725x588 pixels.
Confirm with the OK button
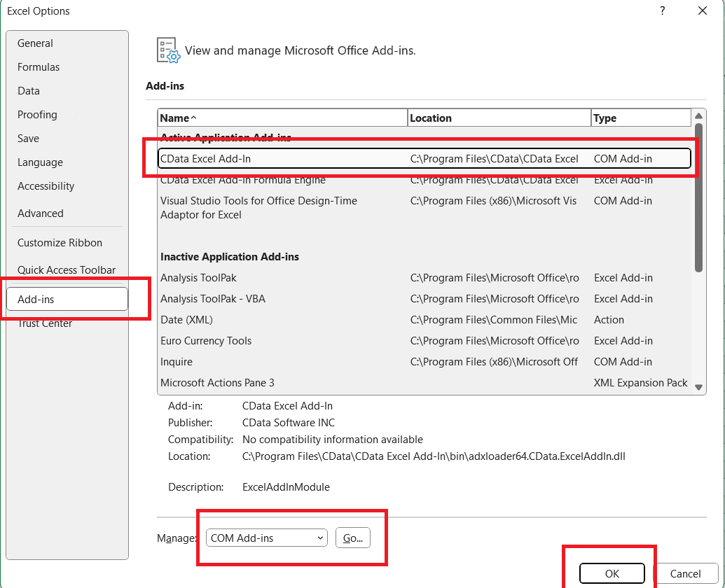point(612,574)
